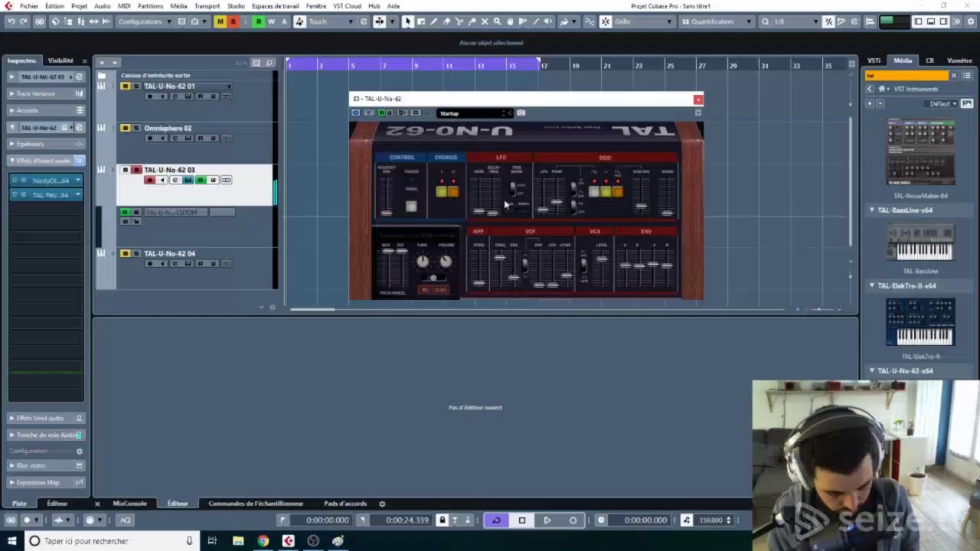Open the 1/8 quantize value dropdown
Screen dimensions: 980x551
795,21
